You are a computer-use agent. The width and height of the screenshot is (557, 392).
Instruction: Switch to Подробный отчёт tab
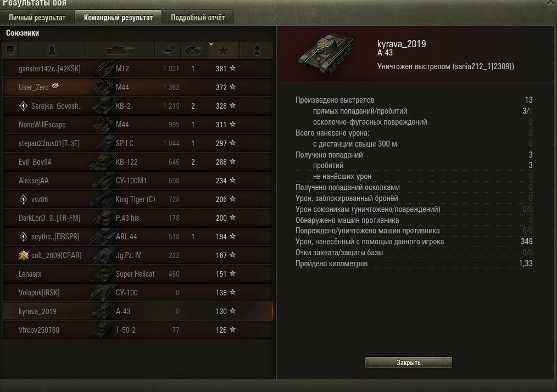(x=198, y=18)
